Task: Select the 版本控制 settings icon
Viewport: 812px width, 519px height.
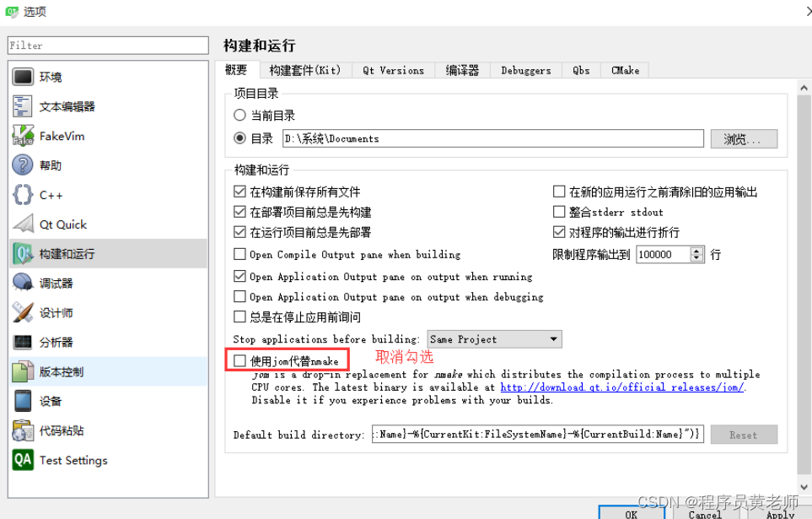Action: click(23, 371)
